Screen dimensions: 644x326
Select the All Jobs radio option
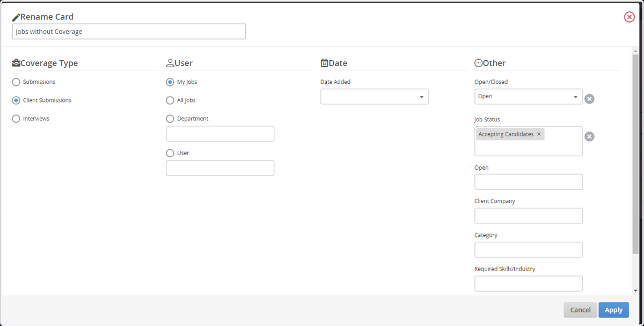click(x=170, y=100)
